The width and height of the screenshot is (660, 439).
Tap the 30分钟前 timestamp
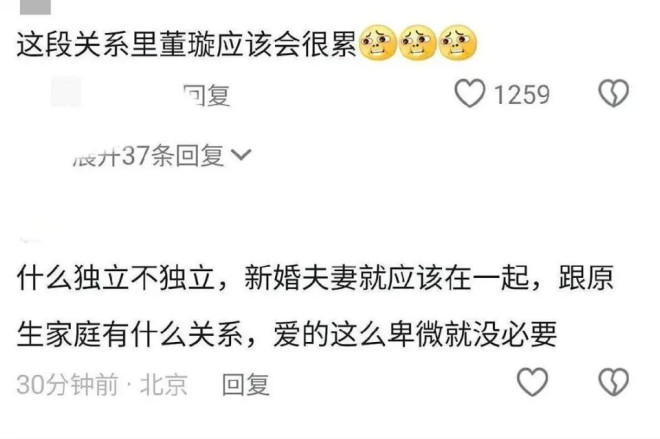coord(68,384)
